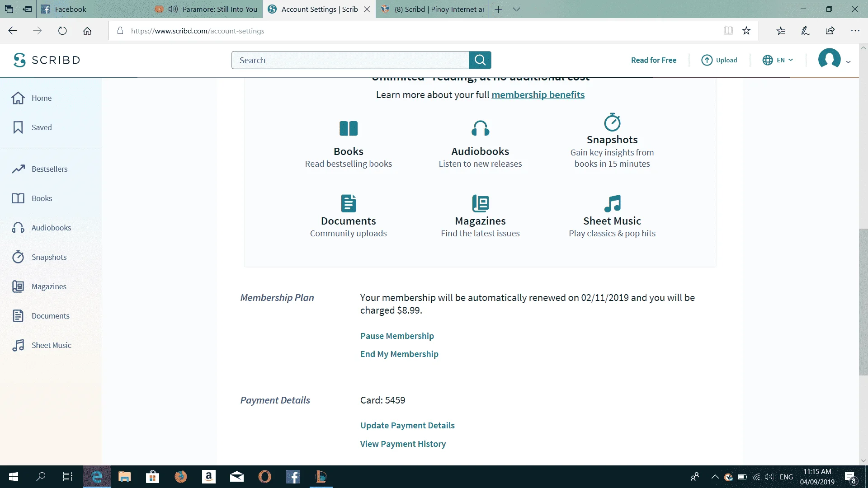Open Firefox from the taskbar
868x488 pixels.
pos(180,477)
